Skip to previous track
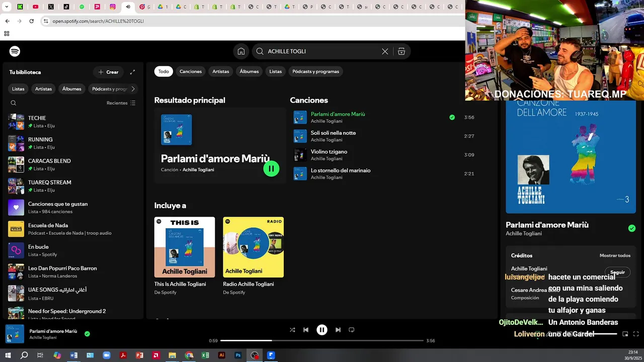Viewport: 644px width, 362px height. (306, 330)
